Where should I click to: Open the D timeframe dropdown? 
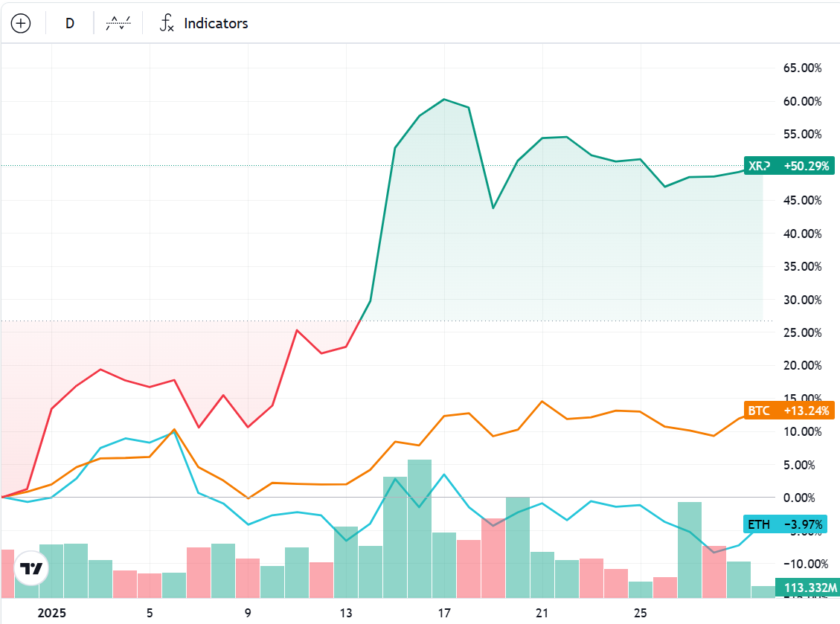(x=69, y=22)
